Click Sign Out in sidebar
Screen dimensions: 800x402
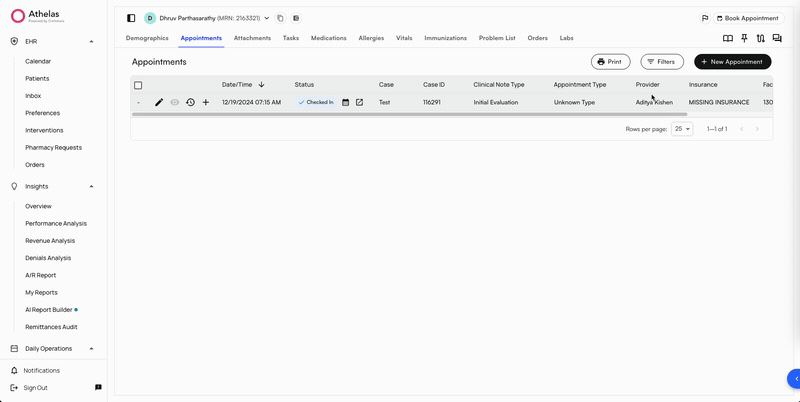pyautogui.click(x=35, y=388)
